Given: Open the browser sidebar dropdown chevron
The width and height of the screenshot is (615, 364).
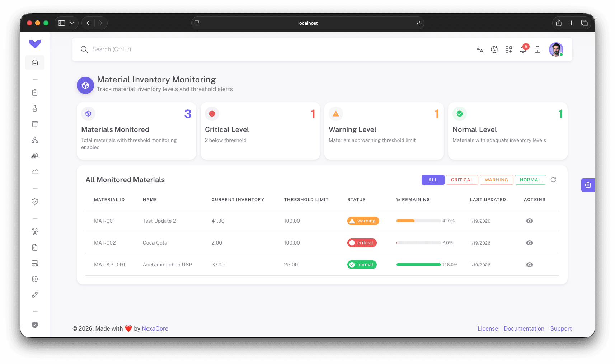Looking at the screenshot, I should point(72,23).
